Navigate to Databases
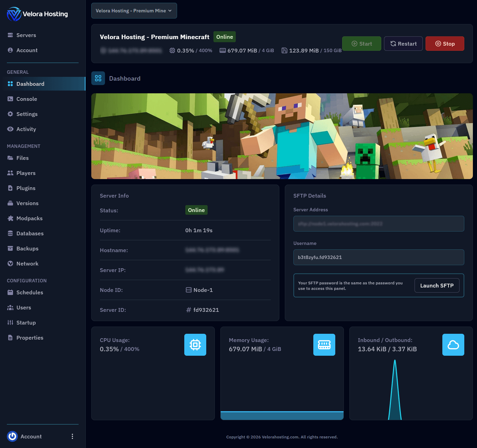Image resolution: width=477 pixels, height=448 pixels. (x=30, y=234)
